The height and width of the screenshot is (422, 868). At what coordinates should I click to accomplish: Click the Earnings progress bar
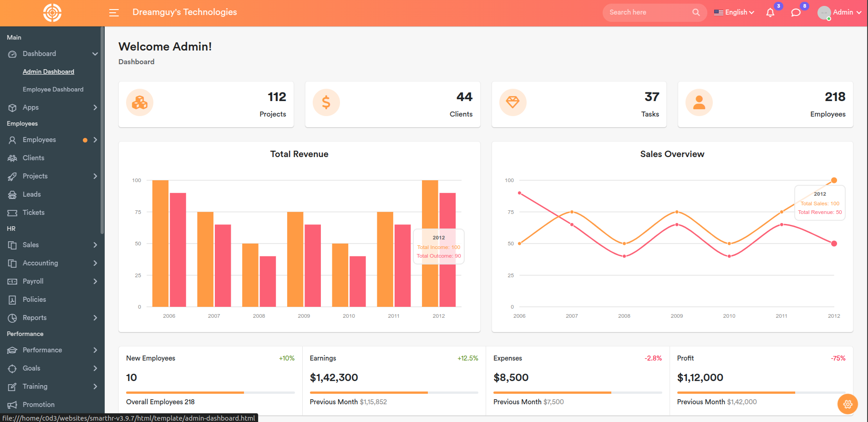(x=394, y=392)
